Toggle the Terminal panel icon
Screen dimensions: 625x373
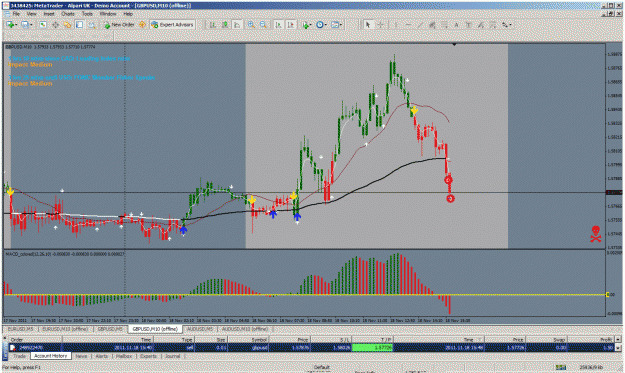tap(80, 25)
